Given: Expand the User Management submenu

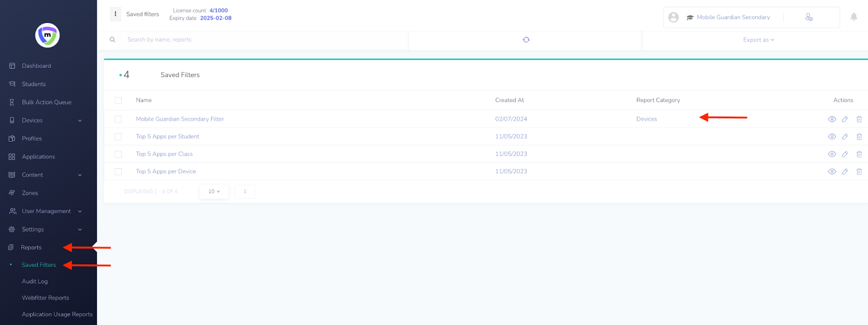Looking at the screenshot, I should click(80, 212).
